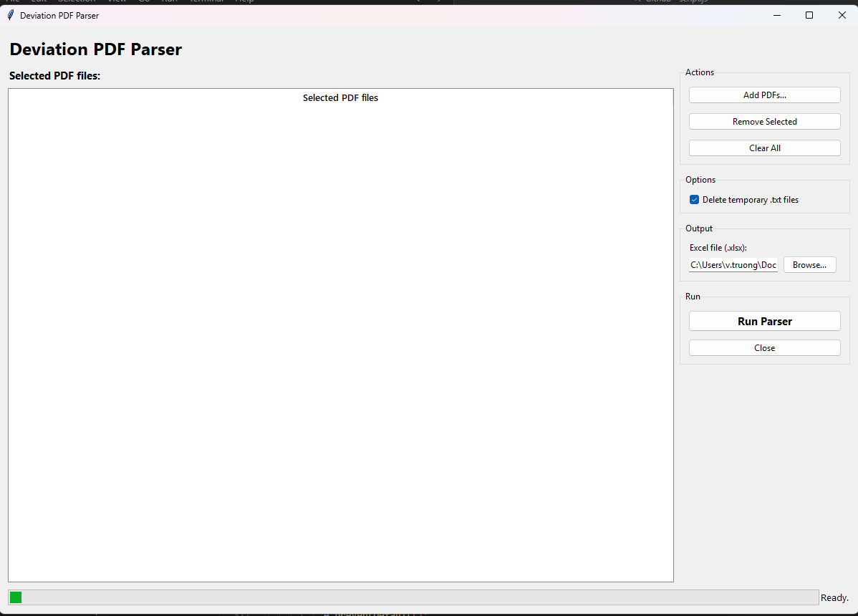
Task: Click the Excel file (.xlsx): label
Action: tap(718, 248)
